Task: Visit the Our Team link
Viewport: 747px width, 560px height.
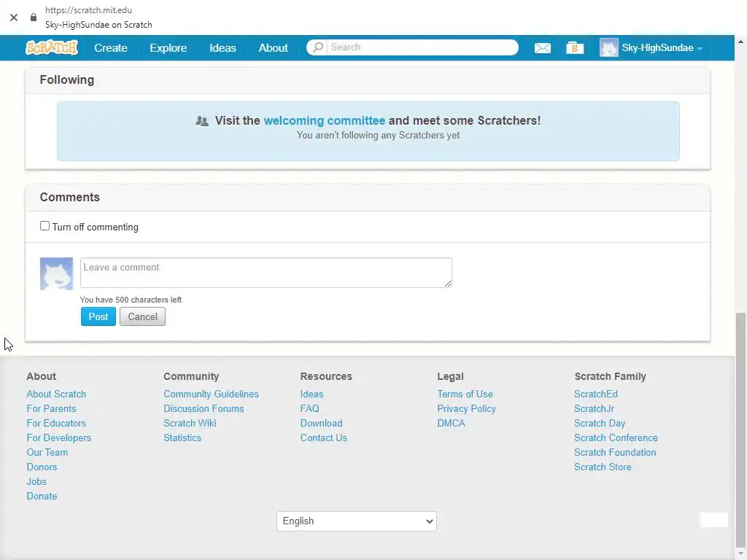Action: 47,452
